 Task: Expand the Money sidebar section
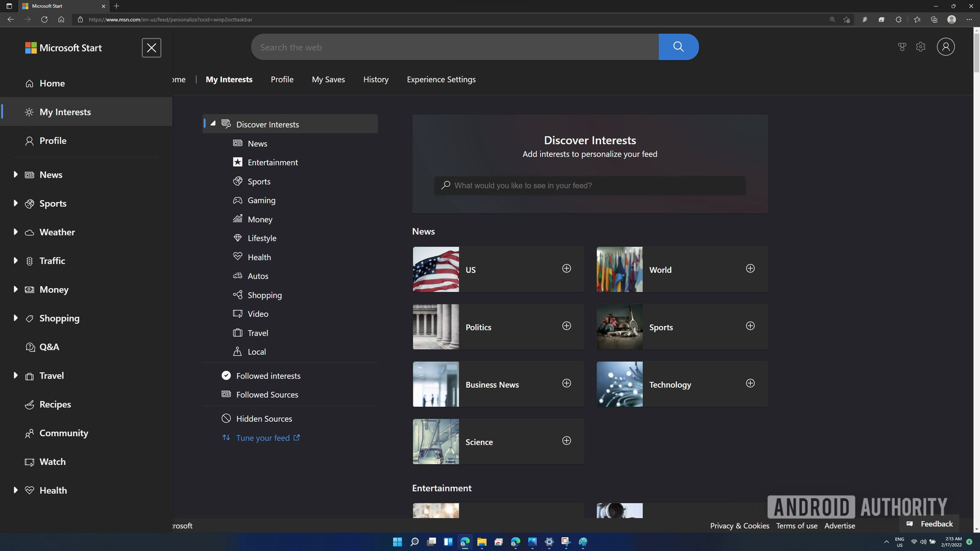coord(15,289)
